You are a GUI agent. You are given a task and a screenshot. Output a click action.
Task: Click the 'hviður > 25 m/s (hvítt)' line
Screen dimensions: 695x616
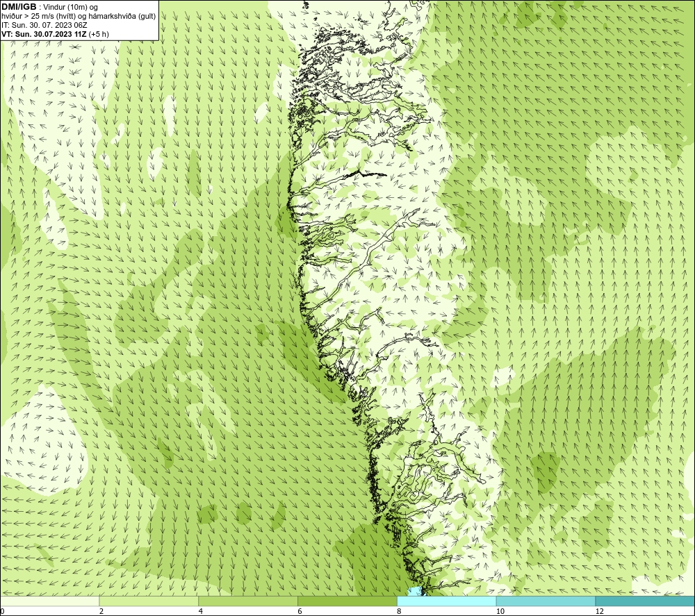coord(38,16)
